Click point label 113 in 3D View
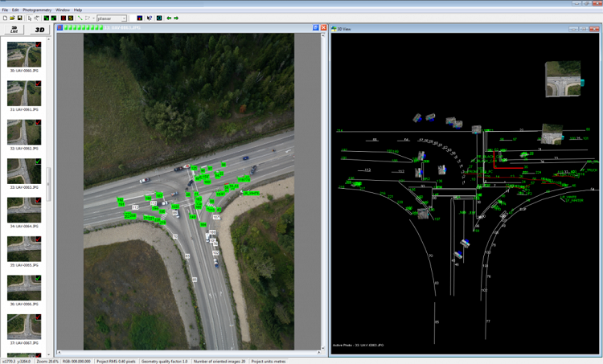 (x=367, y=170)
